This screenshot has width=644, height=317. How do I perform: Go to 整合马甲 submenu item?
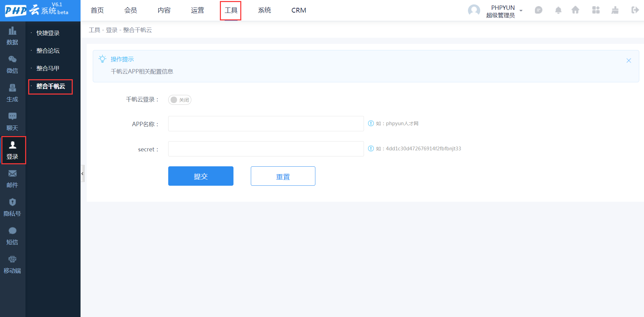[48, 68]
